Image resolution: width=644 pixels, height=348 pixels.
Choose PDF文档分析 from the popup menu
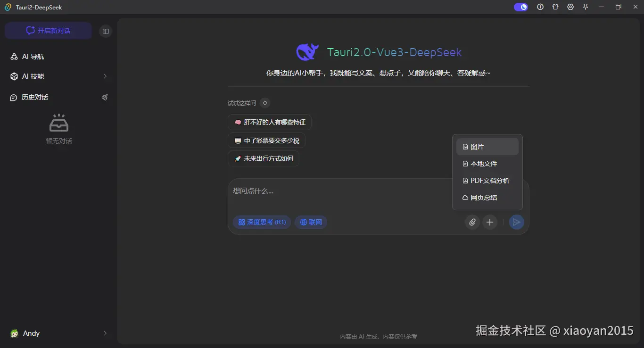(487, 181)
